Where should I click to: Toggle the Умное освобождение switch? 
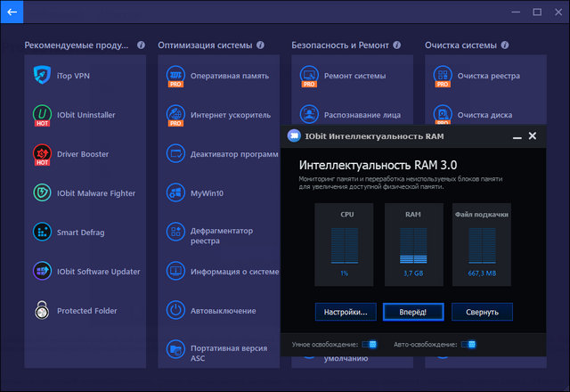370,344
